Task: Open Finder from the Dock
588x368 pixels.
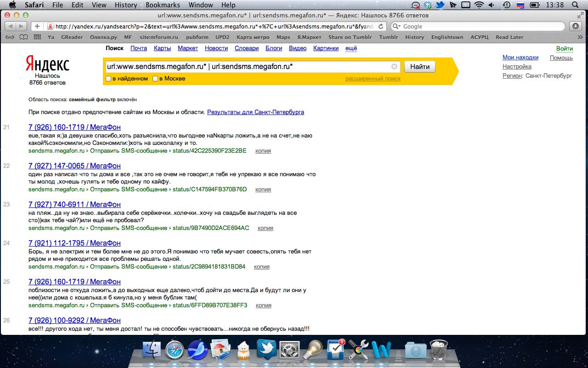Action: click(x=153, y=351)
